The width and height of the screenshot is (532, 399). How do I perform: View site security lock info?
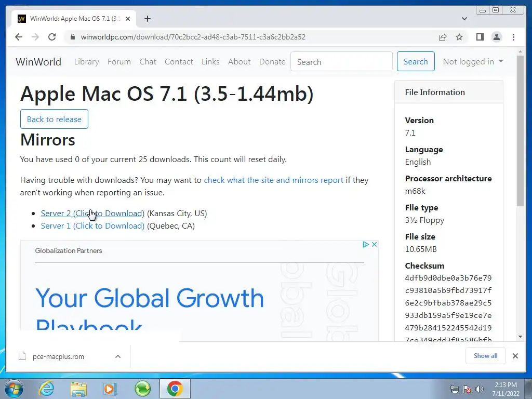pyautogui.click(x=72, y=37)
